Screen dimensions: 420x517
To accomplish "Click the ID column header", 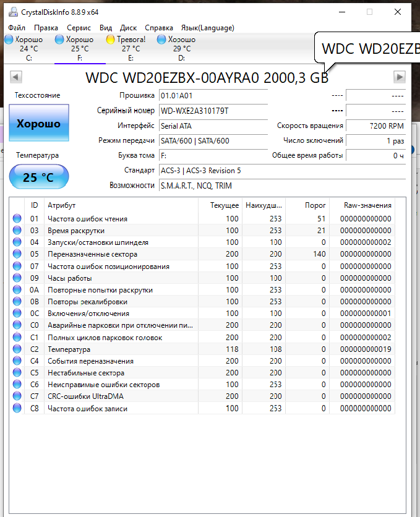I will (x=34, y=205).
